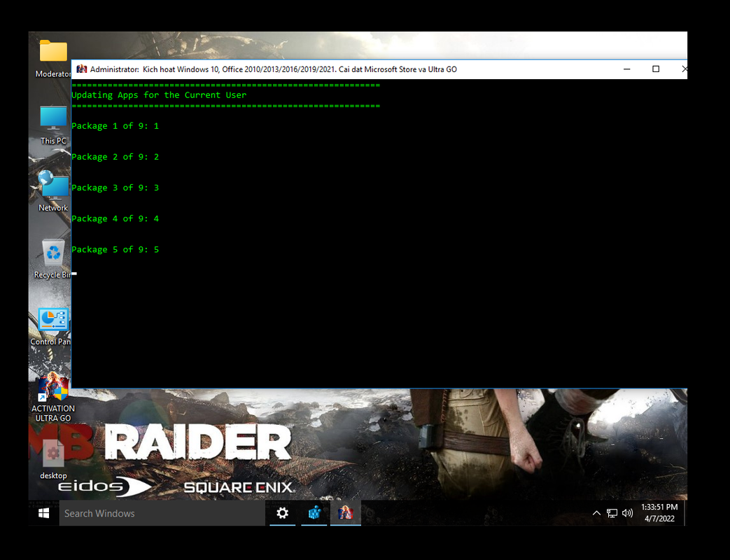Screen dimensions: 730x560
Task: Open the Recycle Bin icon
Action: pyautogui.click(x=52, y=259)
